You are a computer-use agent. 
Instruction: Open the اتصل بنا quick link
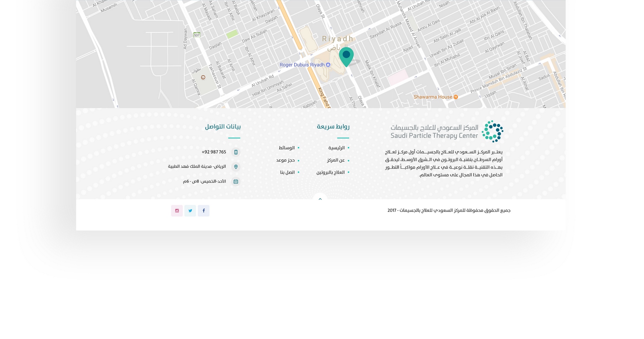point(287,173)
